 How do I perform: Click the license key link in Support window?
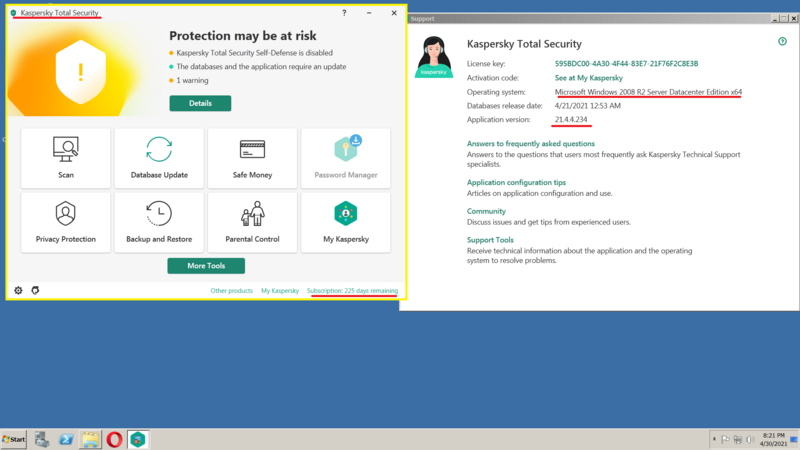pyautogui.click(x=627, y=64)
